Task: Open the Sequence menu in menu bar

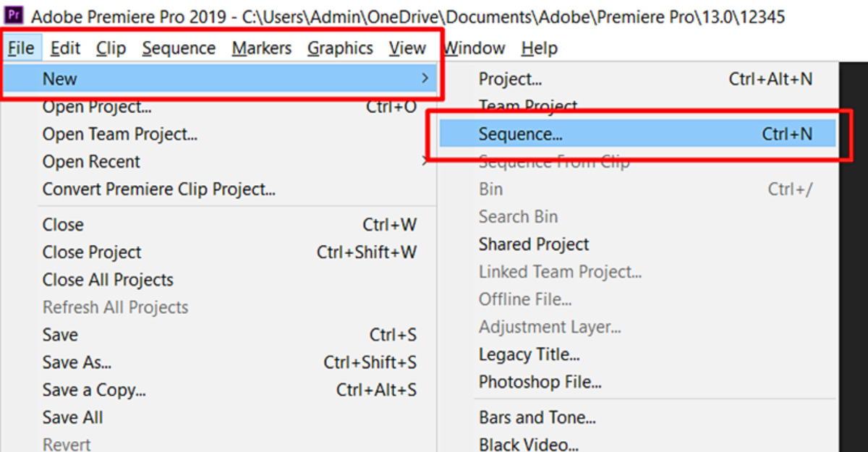Action: point(179,48)
